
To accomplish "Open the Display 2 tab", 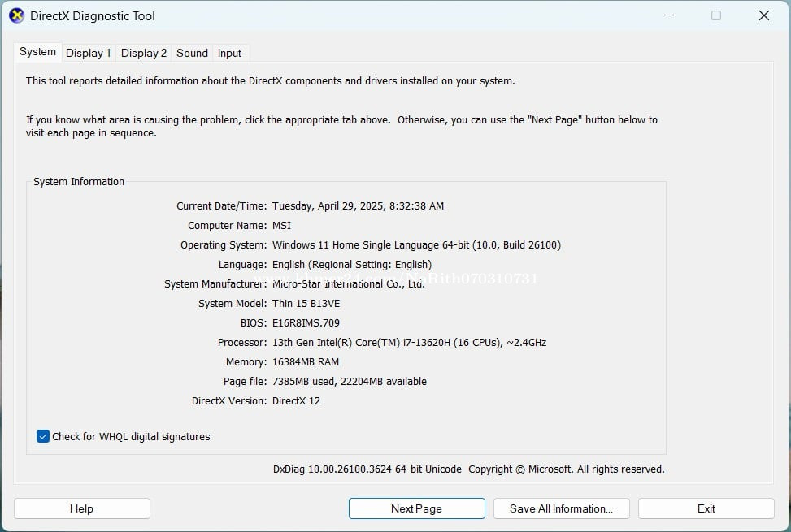I will click(144, 53).
